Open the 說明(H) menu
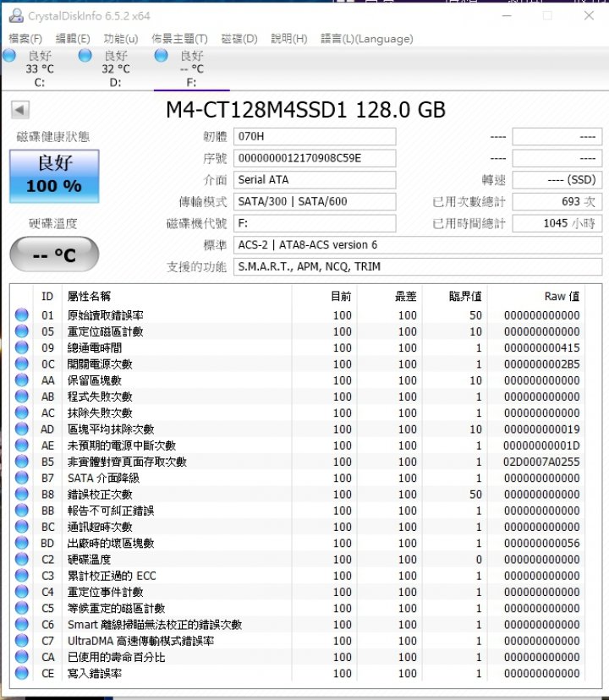Screen dimensions: 609x700 point(289,39)
